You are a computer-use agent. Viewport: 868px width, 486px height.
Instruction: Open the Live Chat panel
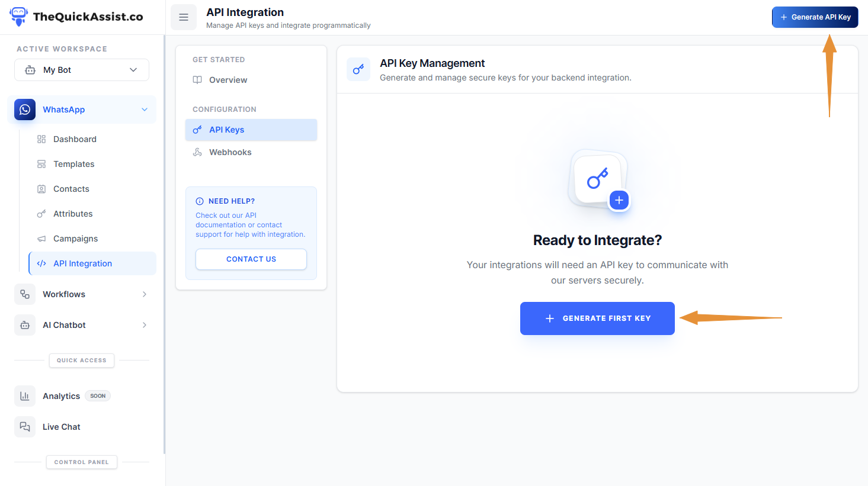point(61,426)
